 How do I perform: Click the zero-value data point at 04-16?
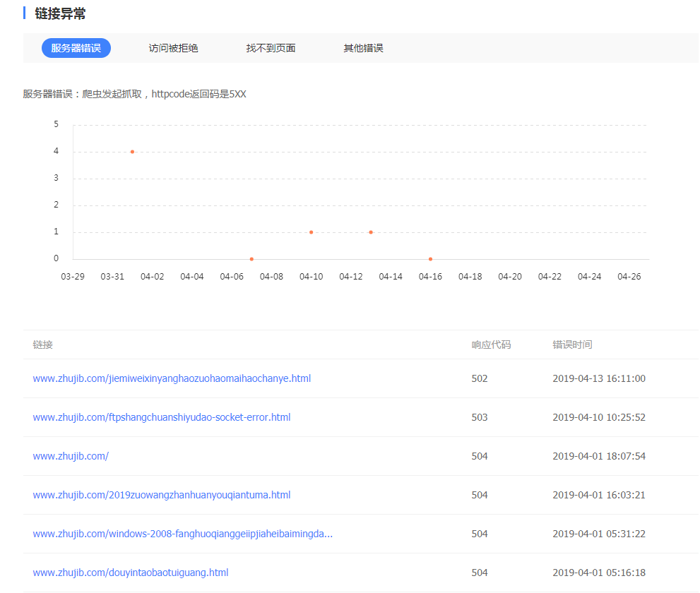tap(430, 259)
